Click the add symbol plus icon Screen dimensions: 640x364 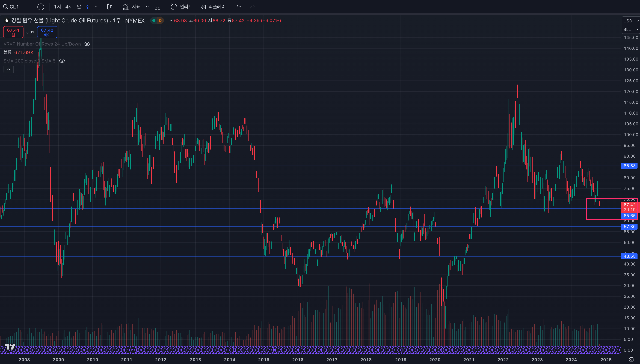click(x=41, y=7)
